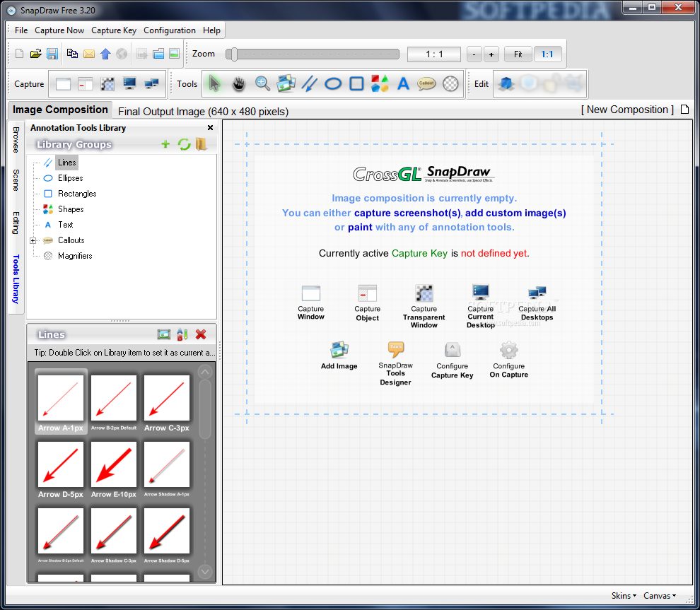Select the Callout tool

tap(427, 83)
